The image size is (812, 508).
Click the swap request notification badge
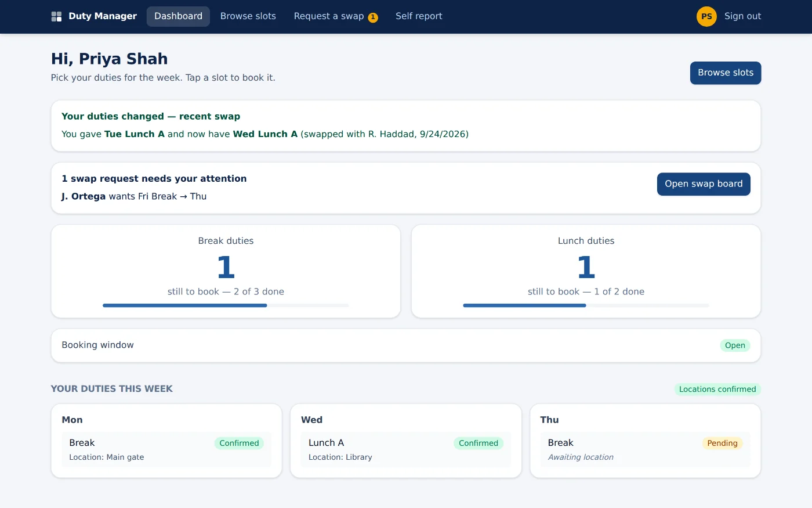point(373,17)
